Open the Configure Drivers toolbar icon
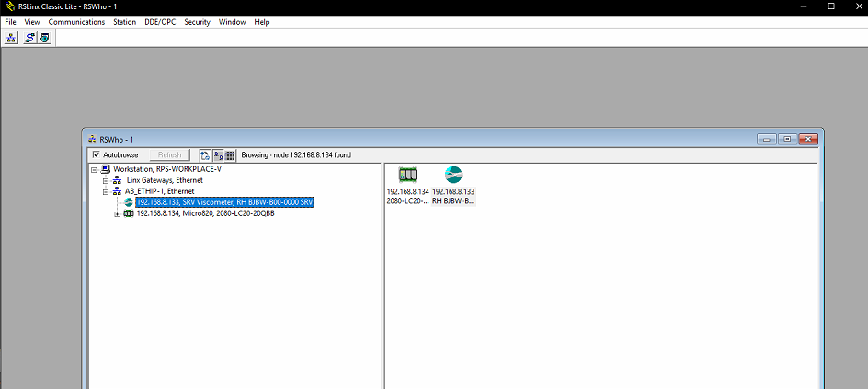Screen dimensions: 868x389 click(29, 38)
